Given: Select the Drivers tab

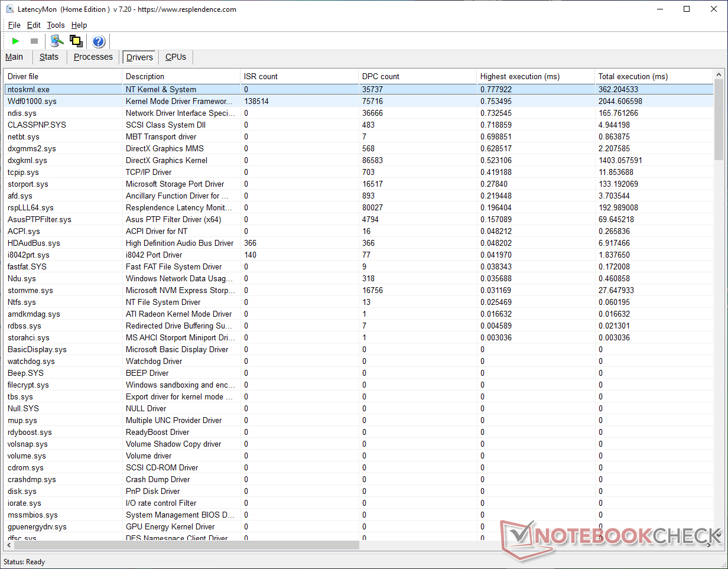Looking at the screenshot, I should (139, 57).
